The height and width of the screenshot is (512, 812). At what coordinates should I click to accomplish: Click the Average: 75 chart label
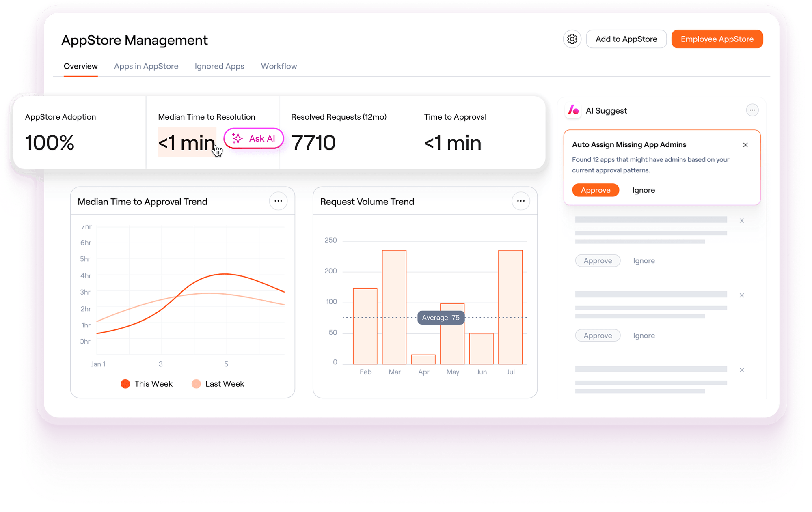(441, 318)
